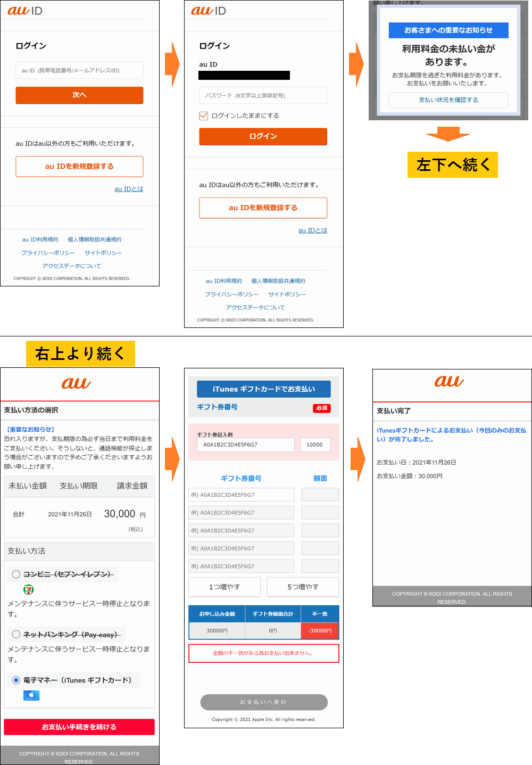Screen dimensions: 532x765
Task: Open 支払い状況を確認する in the notice popup
Action: pyautogui.click(x=448, y=100)
